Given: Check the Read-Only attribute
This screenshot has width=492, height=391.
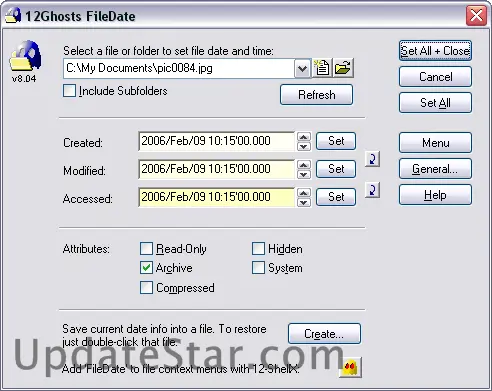Looking at the screenshot, I should pyautogui.click(x=146, y=249).
